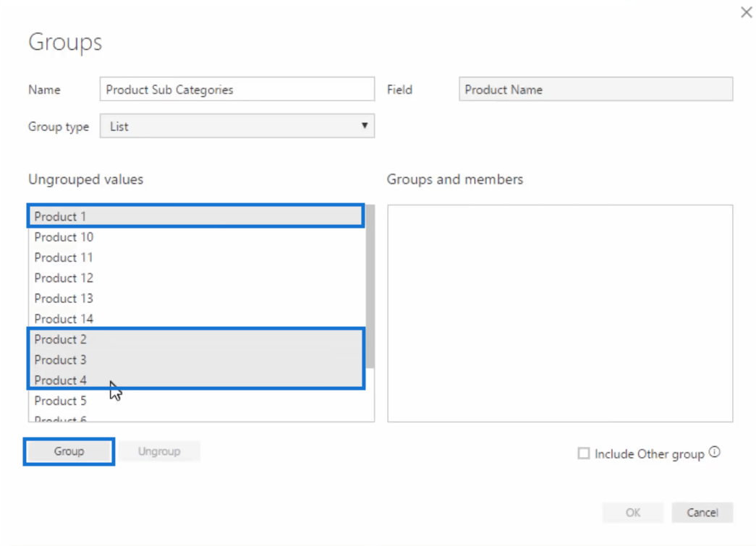Edit the Name field Product Sub Categories
This screenshot has width=756, height=546.
click(x=237, y=89)
